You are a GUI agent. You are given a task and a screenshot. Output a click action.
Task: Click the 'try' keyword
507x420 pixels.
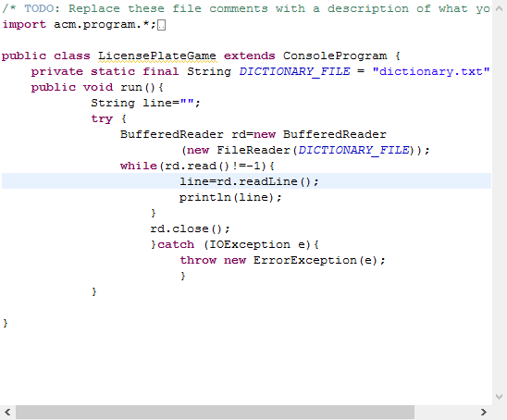click(x=102, y=118)
